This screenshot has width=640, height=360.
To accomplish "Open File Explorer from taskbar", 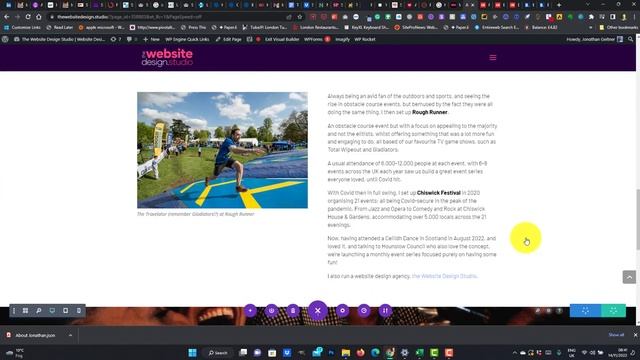I will (346, 353).
